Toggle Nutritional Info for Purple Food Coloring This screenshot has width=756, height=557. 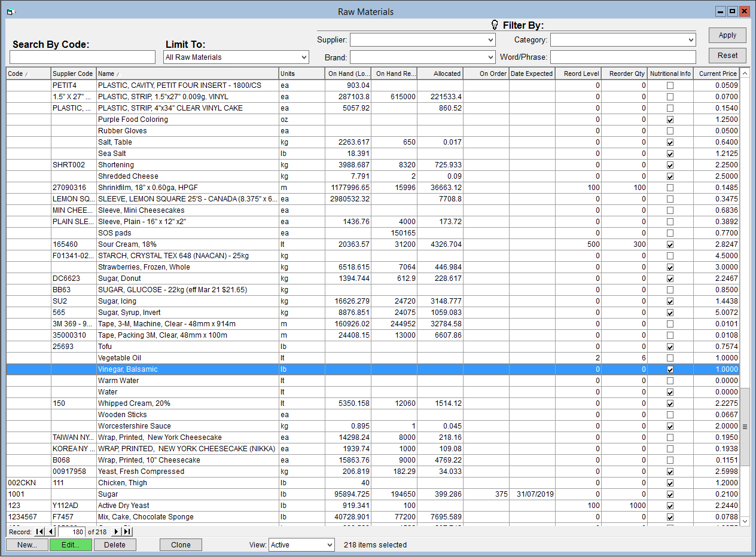[670, 120]
